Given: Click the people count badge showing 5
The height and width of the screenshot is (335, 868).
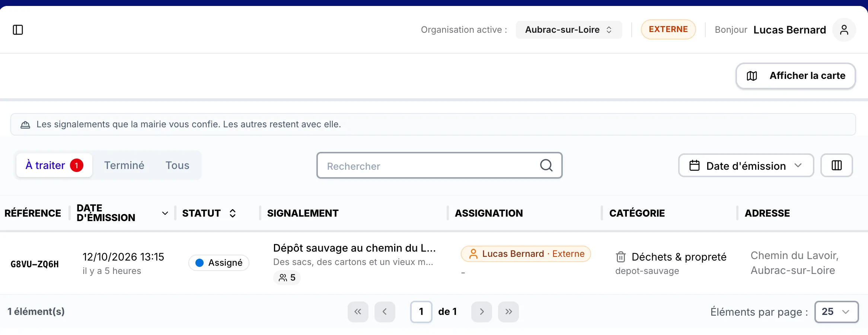Looking at the screenshot, I should pyautogui.click(x=287, y=278).
